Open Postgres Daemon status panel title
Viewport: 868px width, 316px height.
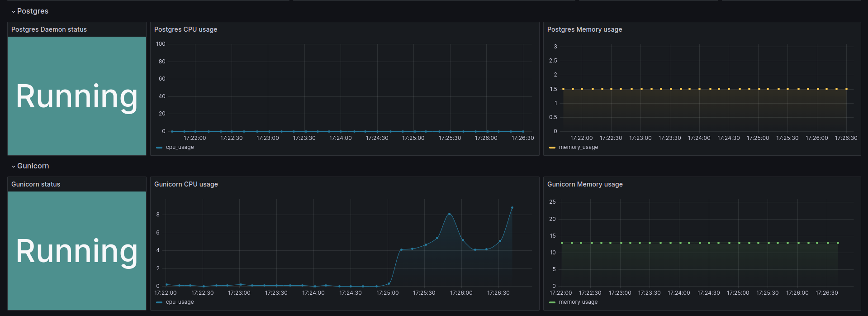point(49,29)
